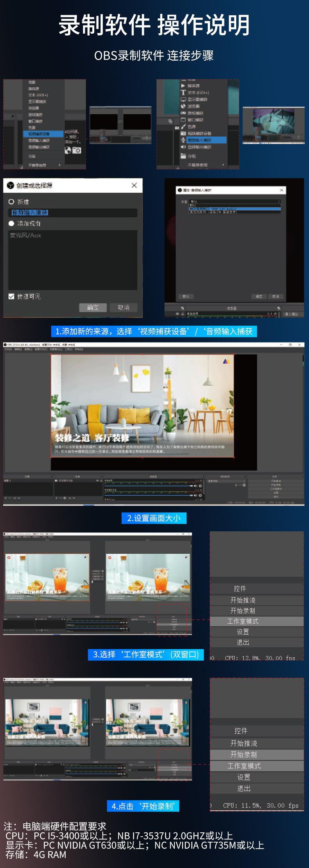Click the microphone icon beside highlighted 音频输入捕获
Viewport: 309px width, 868px height.
pos(183,140)
